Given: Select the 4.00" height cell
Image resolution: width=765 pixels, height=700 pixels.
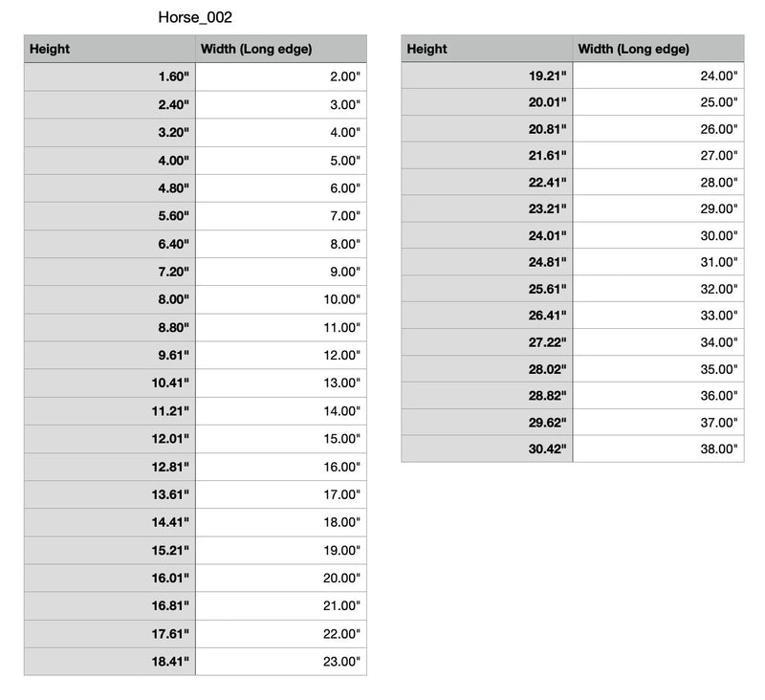Looking at the screenshot, I should pos(110,161).
